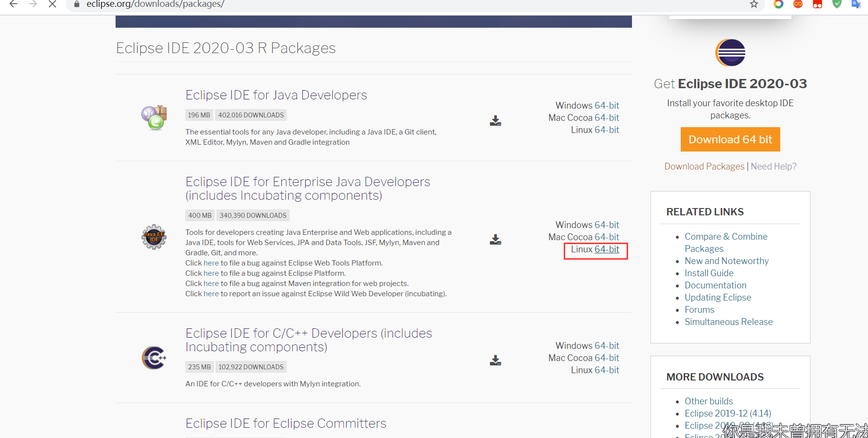Click download icon for Java Developers package
Screen dimensions: 868x438
[x=495, y=121]
